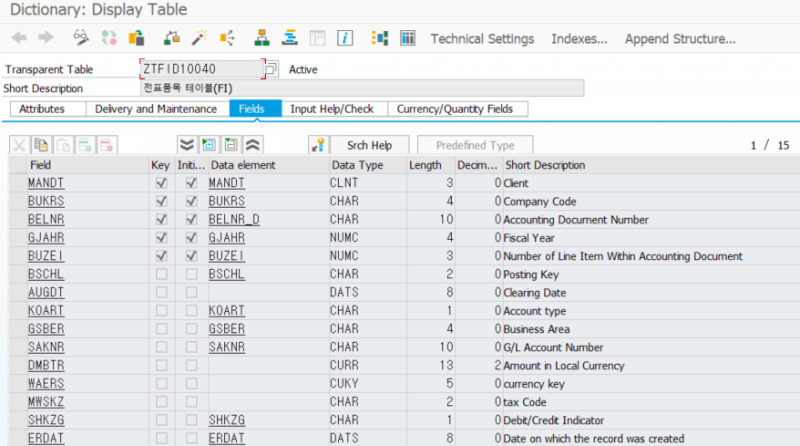Open Foreign Keys key icon
Image resolution: width=800 pixels, height=446 pixels.
[x=318, y=145]
